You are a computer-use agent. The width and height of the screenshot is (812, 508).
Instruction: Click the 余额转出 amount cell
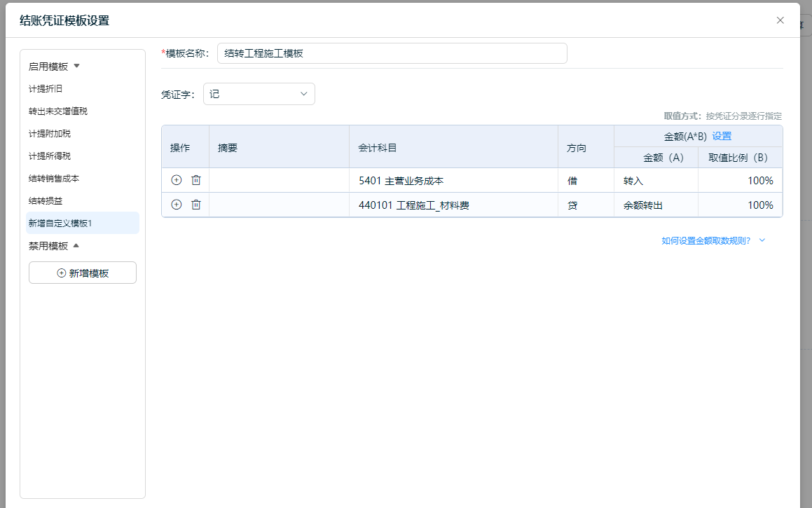point(655,205)
